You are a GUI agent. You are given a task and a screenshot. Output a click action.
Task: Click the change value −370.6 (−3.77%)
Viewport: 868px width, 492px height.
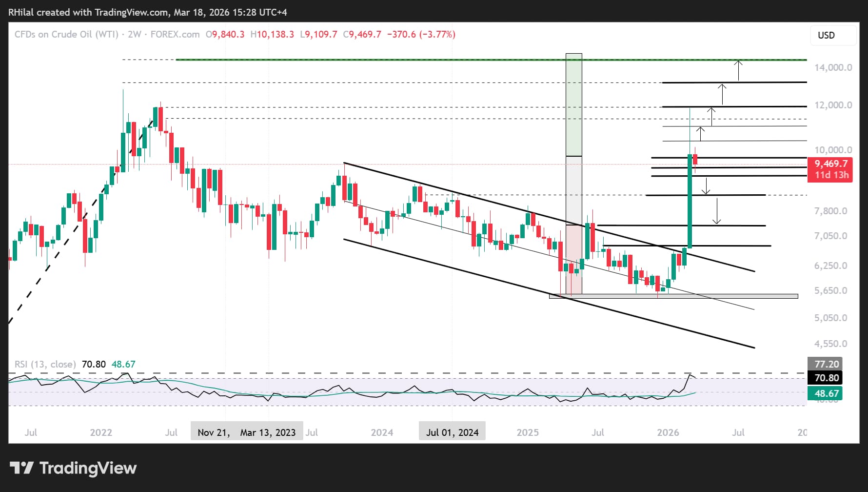click(x=421, y=34)
